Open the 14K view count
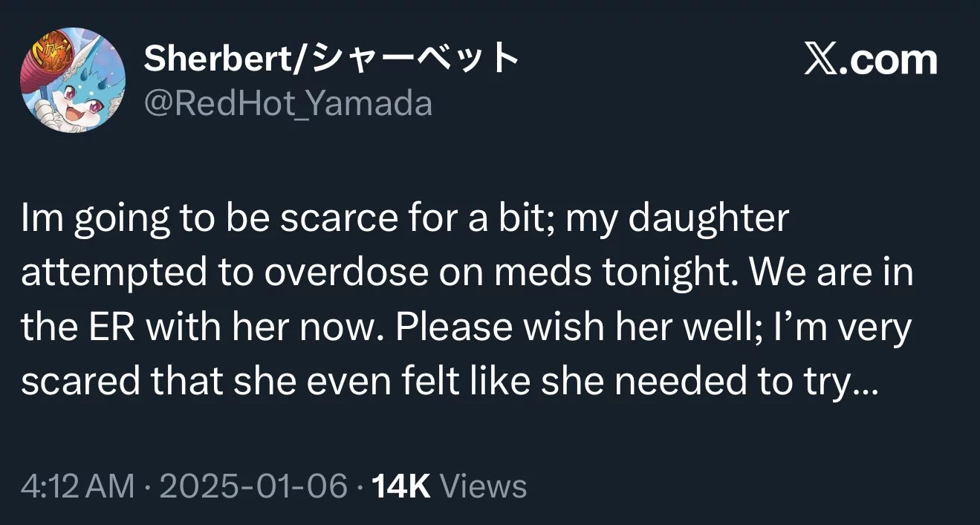The image size is (980, 525). click(x=400, y=486)
